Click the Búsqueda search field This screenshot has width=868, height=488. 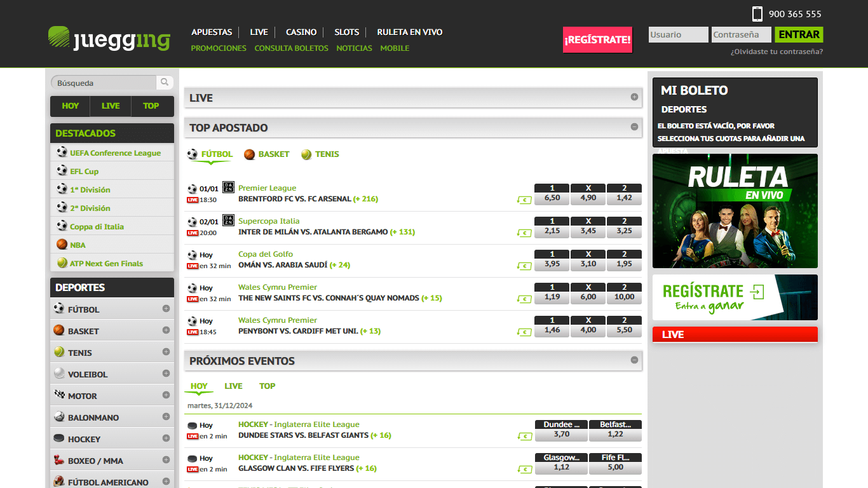pos(104,83)
